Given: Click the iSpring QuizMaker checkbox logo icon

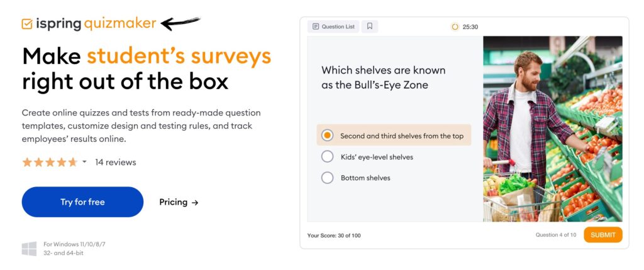Looking at the screenshot, I should tap(27, 24).
